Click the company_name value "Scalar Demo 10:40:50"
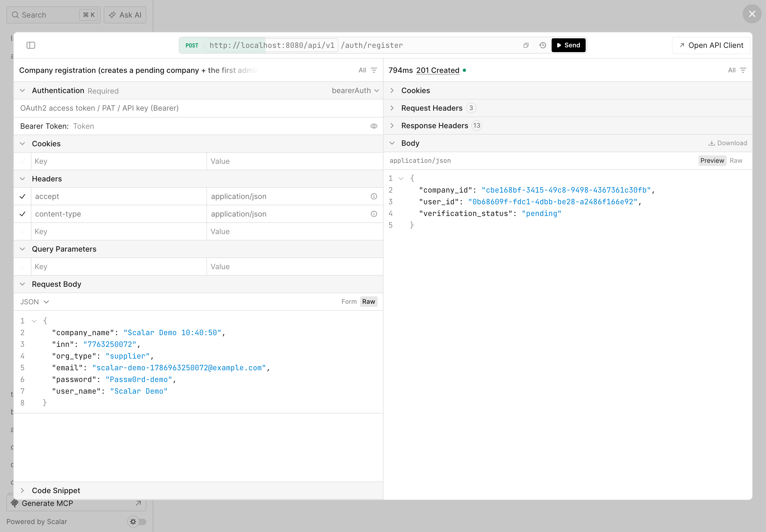766x532 pixels. (x=172, y=333)
